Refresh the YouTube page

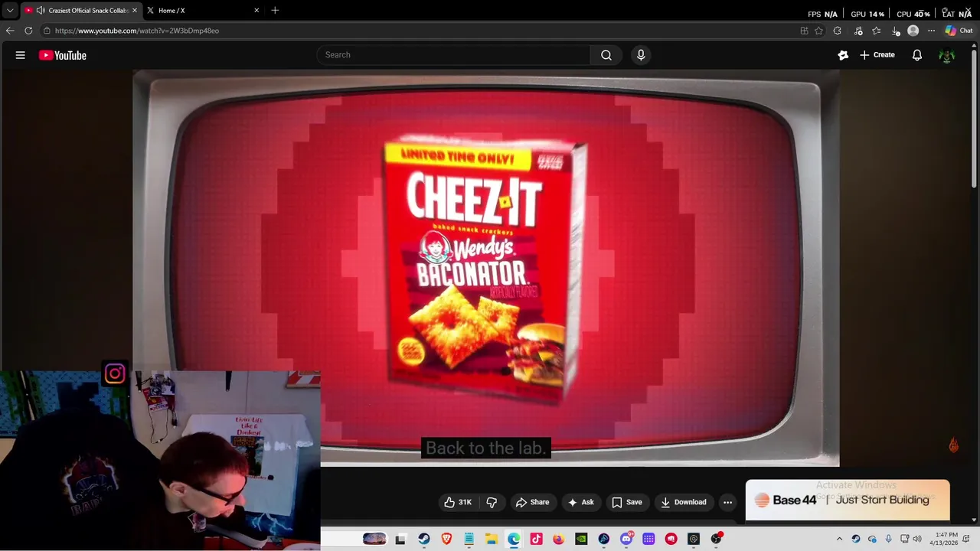click(x=28, y=31)
